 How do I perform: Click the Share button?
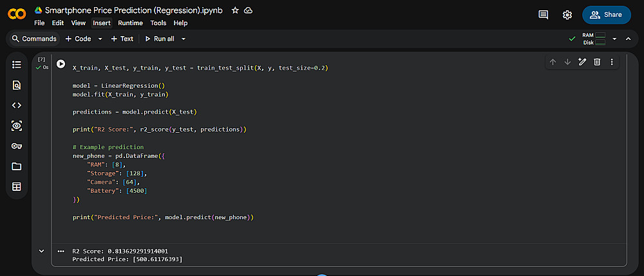pyautogui.click(x=606, y=15)
